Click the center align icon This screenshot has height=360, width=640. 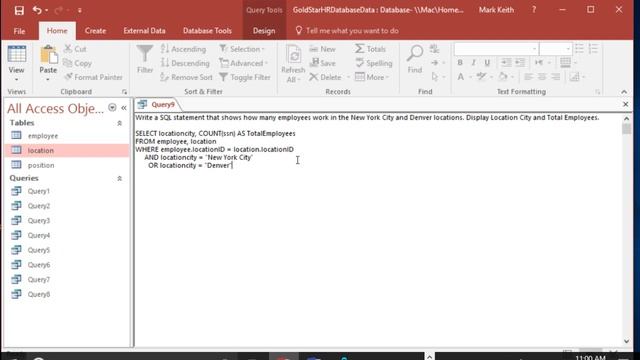tap(542, 77)
